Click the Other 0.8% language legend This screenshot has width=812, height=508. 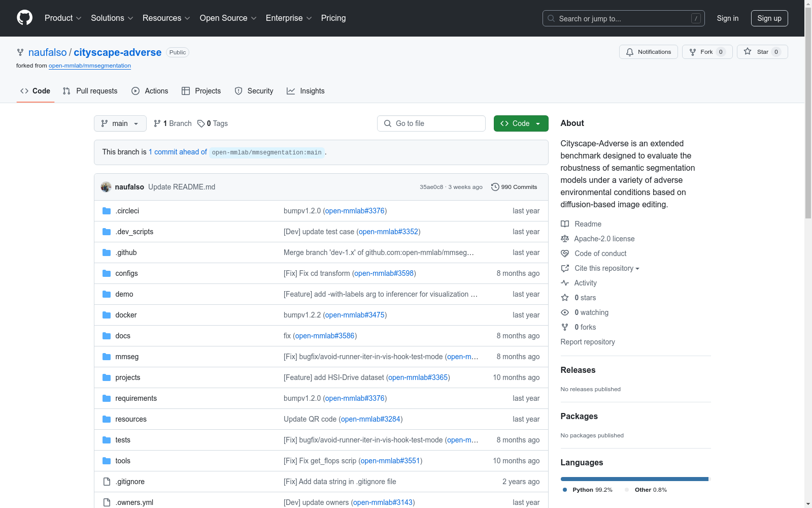click(646, 490)
